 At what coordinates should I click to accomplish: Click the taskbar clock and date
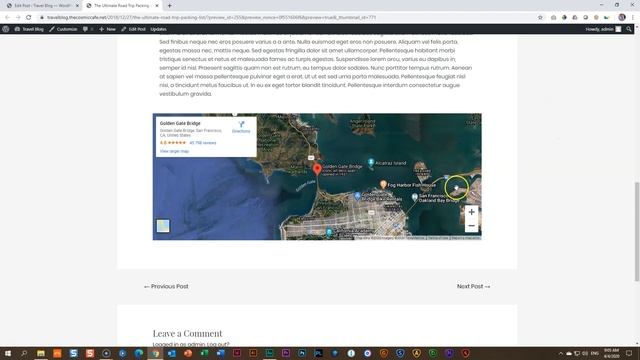pos(611,353)
